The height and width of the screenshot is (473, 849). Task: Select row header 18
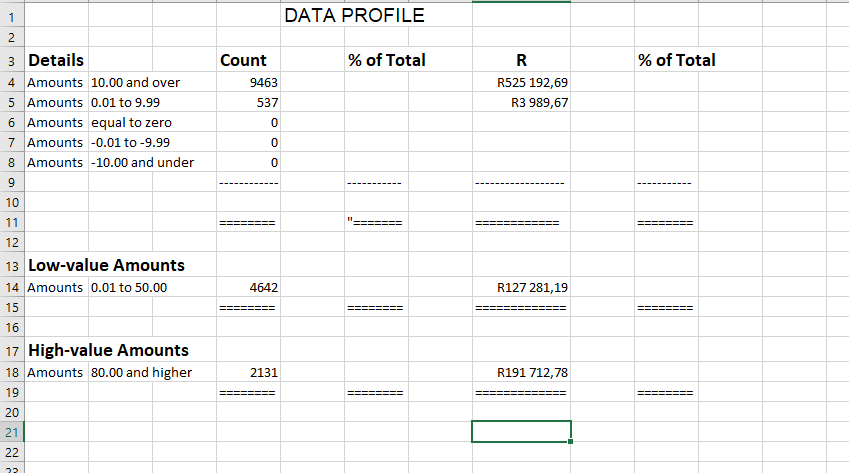pyautogui.click(x=11, y=372)
